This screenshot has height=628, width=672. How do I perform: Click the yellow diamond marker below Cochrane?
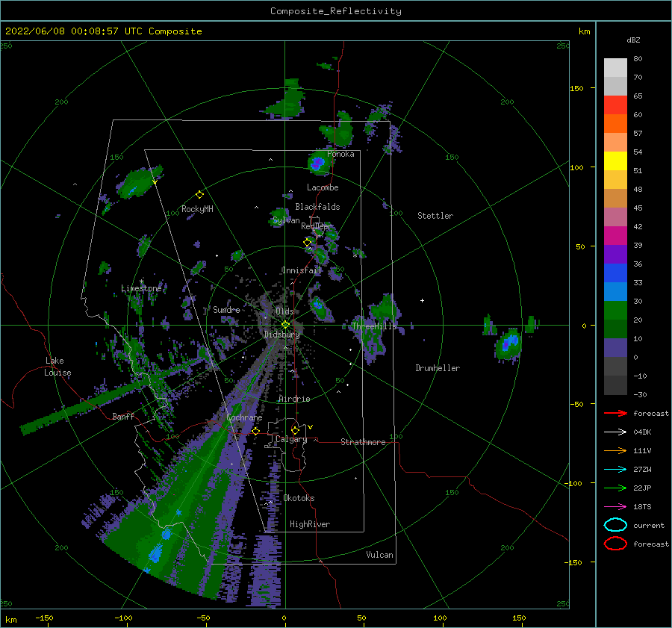(x=255, y=431)
